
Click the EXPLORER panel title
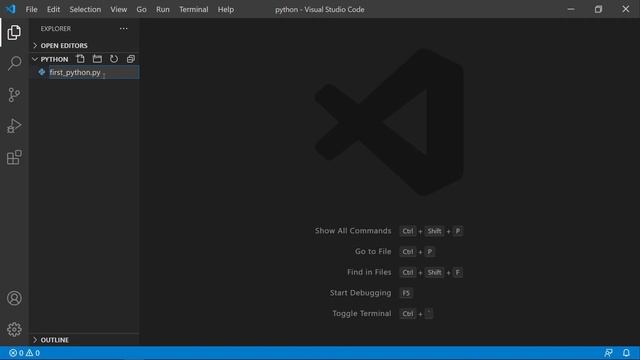coord(56,29)
